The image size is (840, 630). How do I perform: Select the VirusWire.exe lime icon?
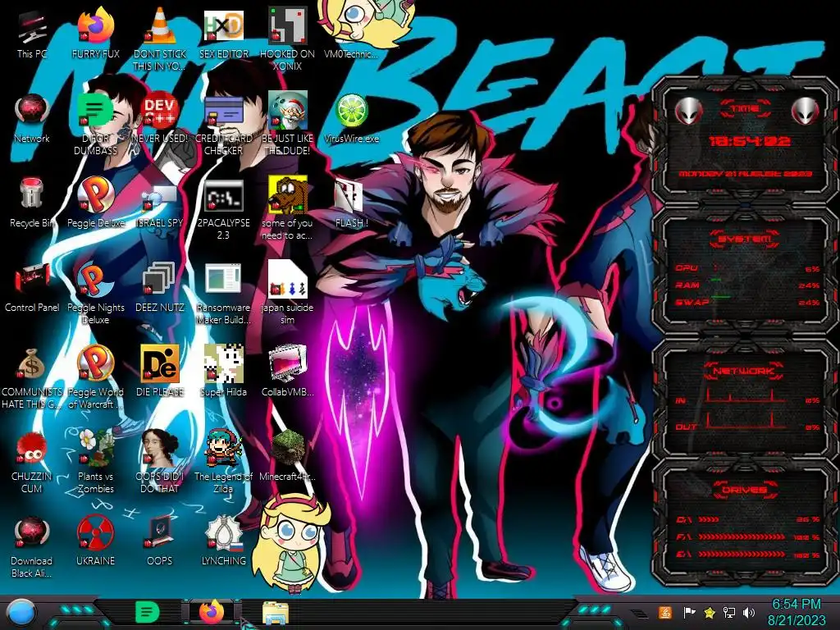point(351,111)
